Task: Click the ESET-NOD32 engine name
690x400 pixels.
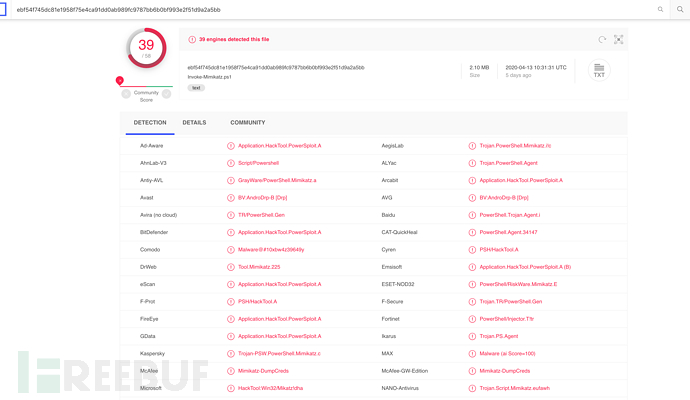Action: [398, 284]
